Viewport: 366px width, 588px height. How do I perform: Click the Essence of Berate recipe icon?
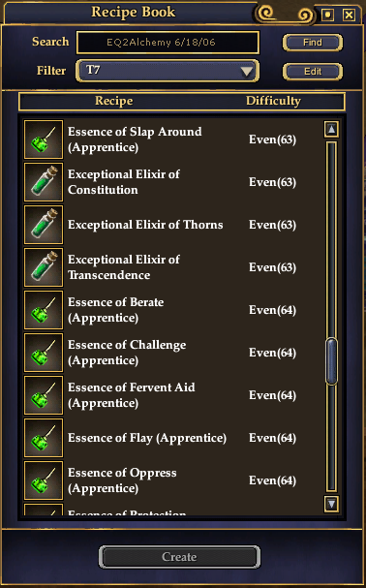click(x=44, y=310)
